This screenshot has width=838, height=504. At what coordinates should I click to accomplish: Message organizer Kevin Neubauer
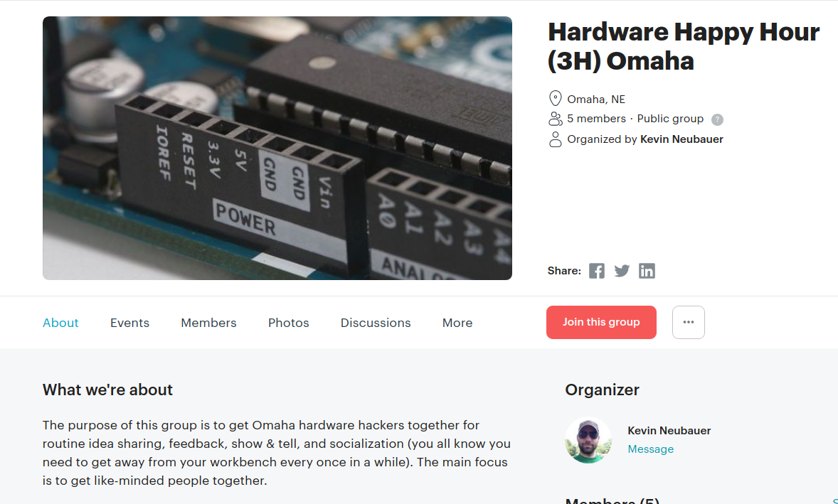650,449
